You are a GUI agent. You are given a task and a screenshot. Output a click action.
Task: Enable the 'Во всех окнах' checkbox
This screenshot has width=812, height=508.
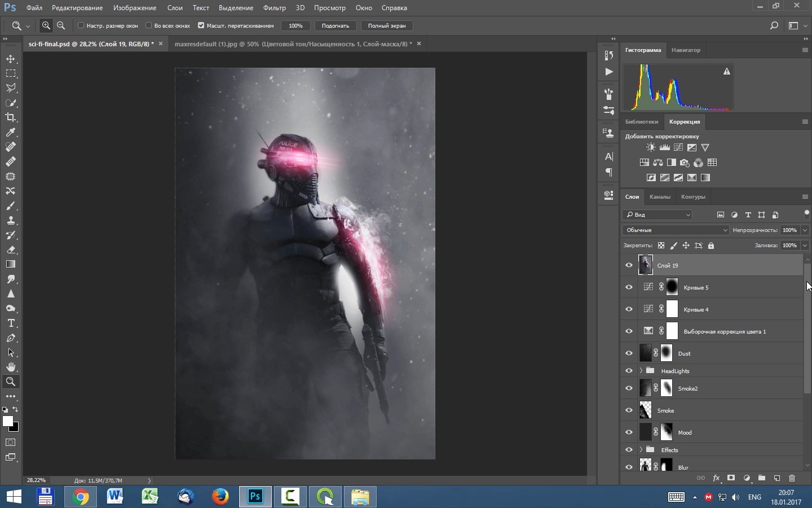point(148,25)
